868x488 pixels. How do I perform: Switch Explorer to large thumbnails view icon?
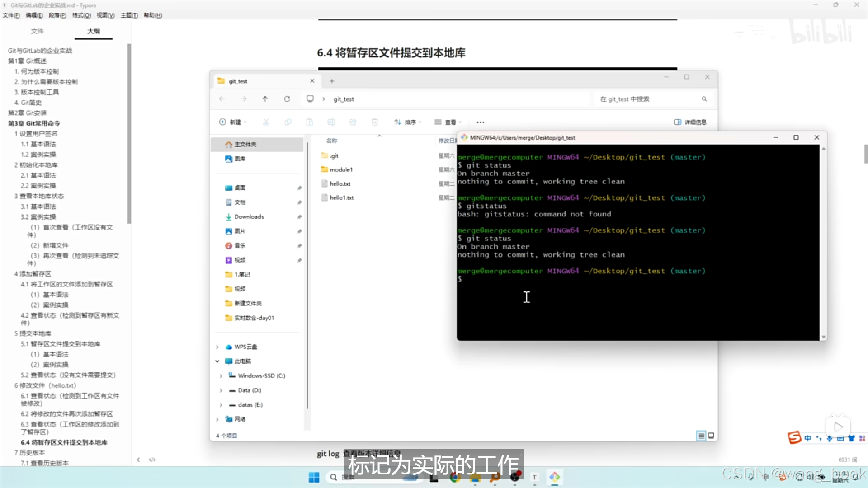click(711, 436)
